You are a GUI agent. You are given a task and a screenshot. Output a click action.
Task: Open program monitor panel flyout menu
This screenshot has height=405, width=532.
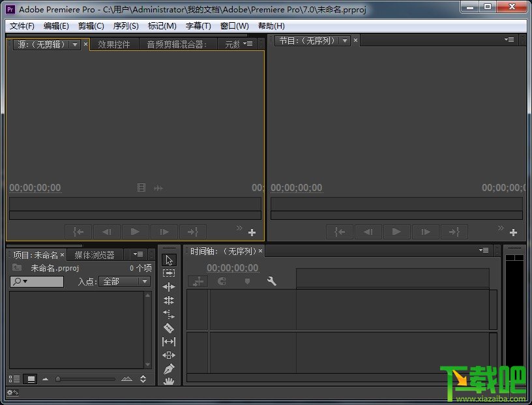click(509, 39)
